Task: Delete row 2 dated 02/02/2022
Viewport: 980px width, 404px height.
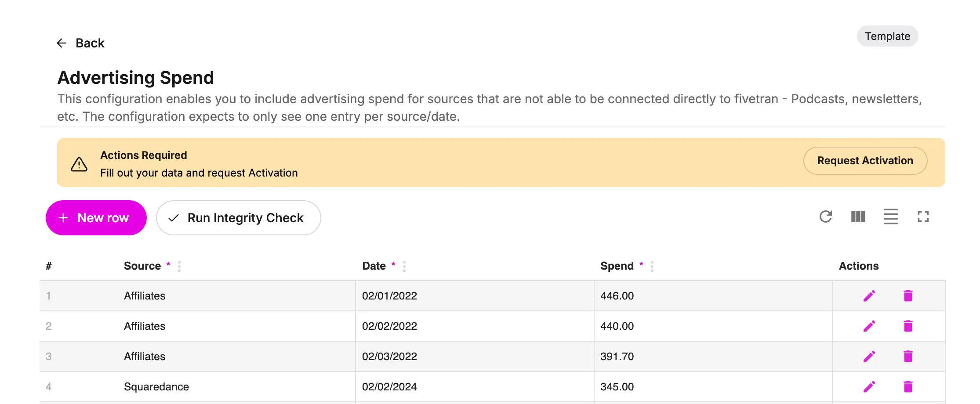Action: (908, 326)
